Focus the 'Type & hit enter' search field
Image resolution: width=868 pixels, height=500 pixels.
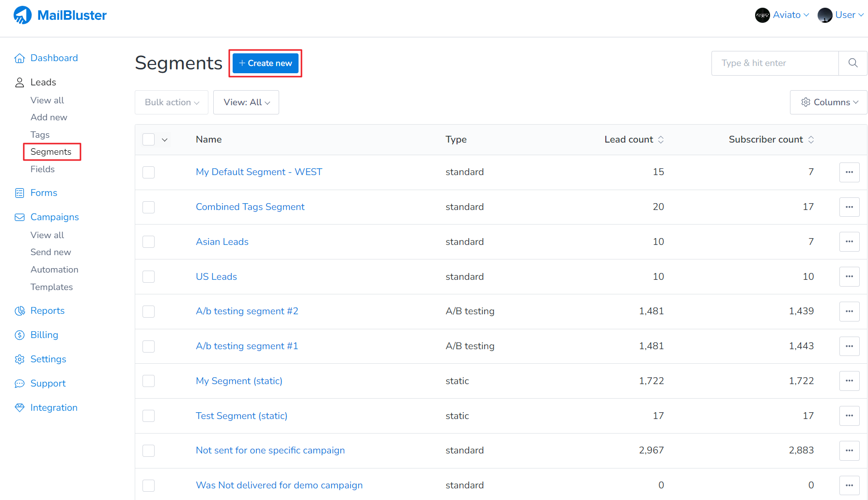coord(774,63)
